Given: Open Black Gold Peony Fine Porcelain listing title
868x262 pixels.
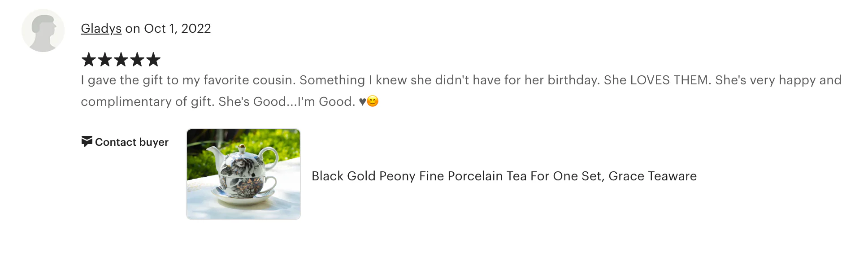Looking at the screenshot, I should pyautogui.click(x=504, y=176).
